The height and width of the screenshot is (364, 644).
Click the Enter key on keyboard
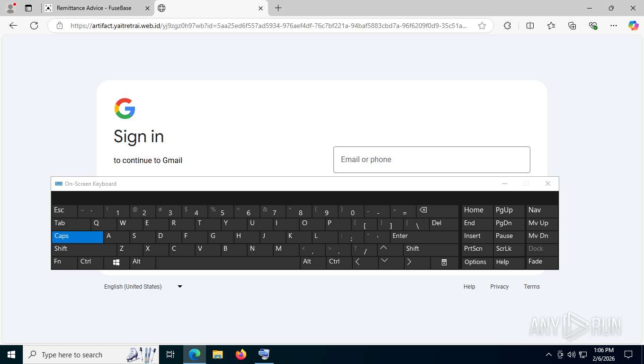click(x=424, y=237)
